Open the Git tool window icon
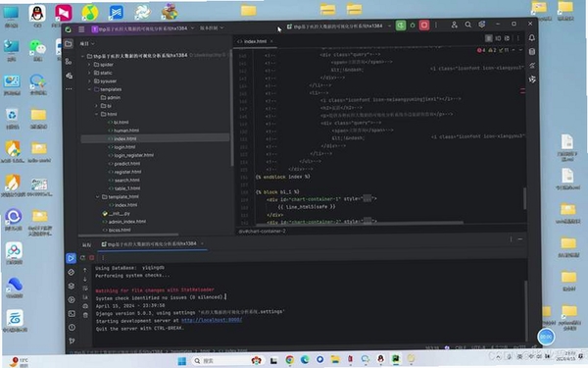 tap(72, 341)
